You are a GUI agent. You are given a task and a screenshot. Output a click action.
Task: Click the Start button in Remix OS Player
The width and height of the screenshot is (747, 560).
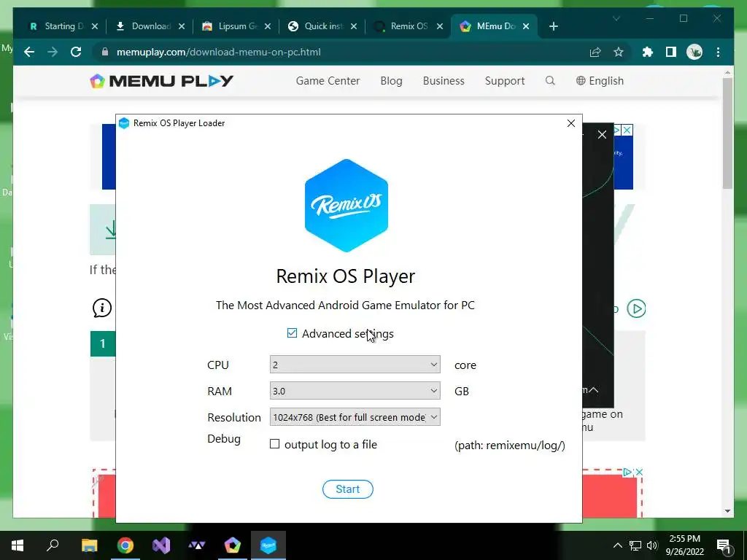[348, 489]
